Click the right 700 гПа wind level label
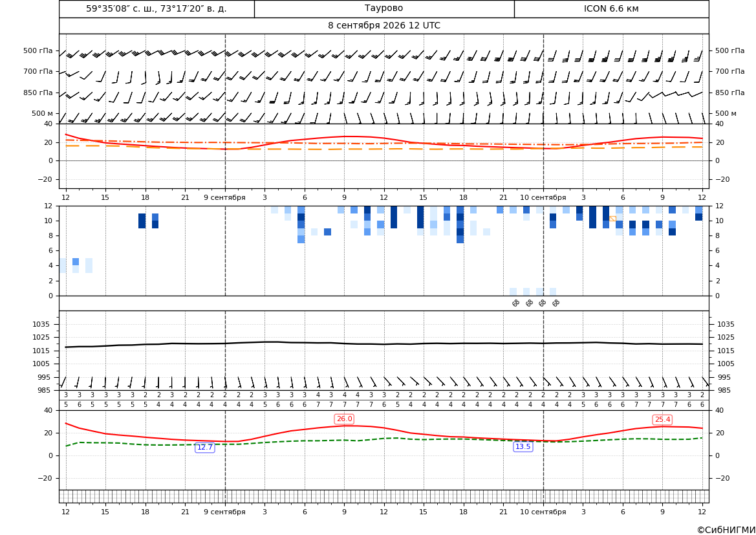756x535 pixels. (x=729, y=71)
